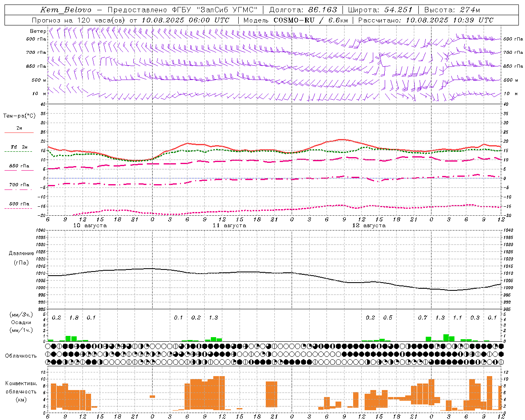
Task: Select the 11 августа date label
Action: (x=229, y=226)
